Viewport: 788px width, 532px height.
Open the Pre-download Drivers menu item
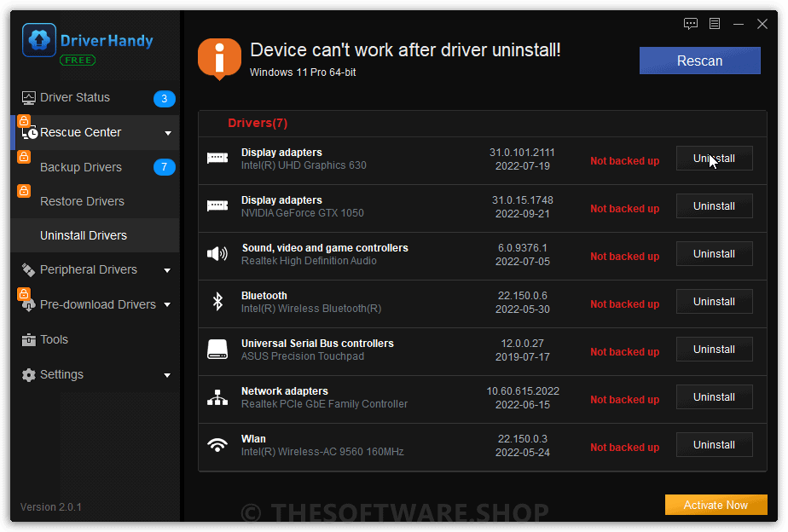point(95,305)
